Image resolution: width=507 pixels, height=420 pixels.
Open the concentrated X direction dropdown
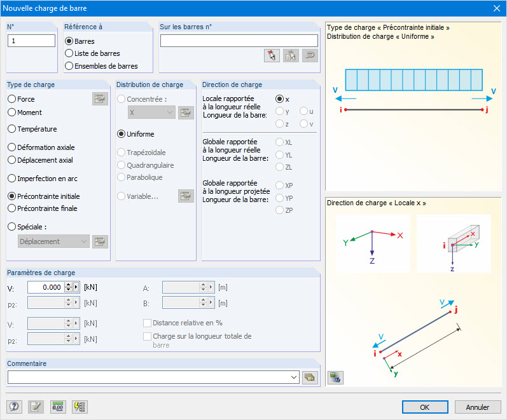151,112
